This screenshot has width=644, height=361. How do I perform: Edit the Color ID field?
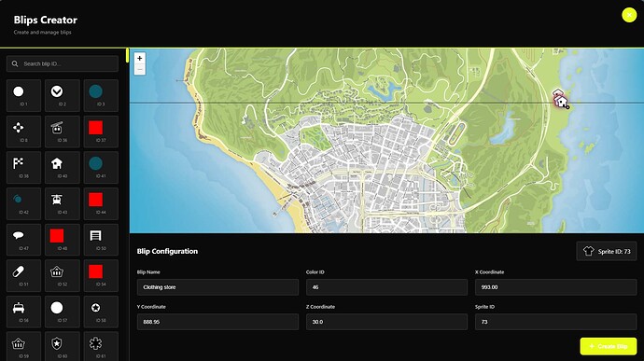pos(386,287)
